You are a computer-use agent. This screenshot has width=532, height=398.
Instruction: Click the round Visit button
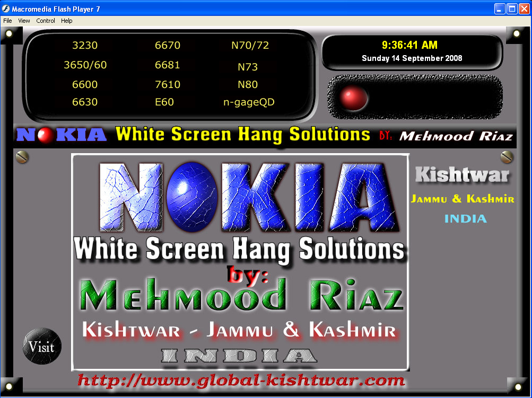click(42, 347)
